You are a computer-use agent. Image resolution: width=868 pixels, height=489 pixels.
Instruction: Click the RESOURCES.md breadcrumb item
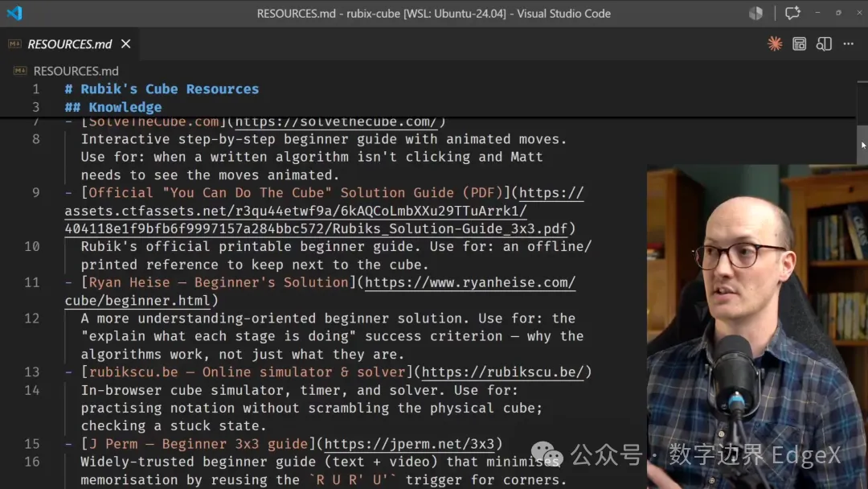(76, 71)
